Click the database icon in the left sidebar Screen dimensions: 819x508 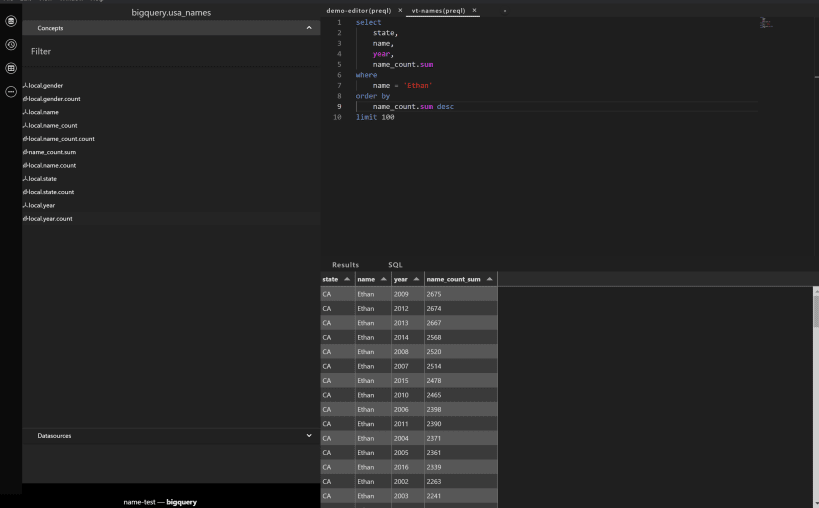(x=11, y=21)
